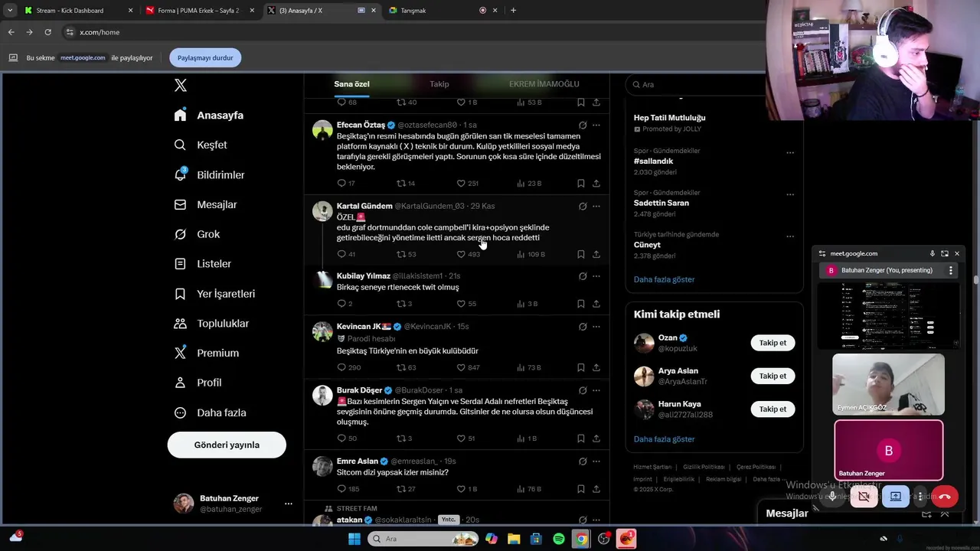The height and width of the screenshot is (551, 980).
Task: Open File Explorer from the taskbar
Action: click(x=514, y=539)
